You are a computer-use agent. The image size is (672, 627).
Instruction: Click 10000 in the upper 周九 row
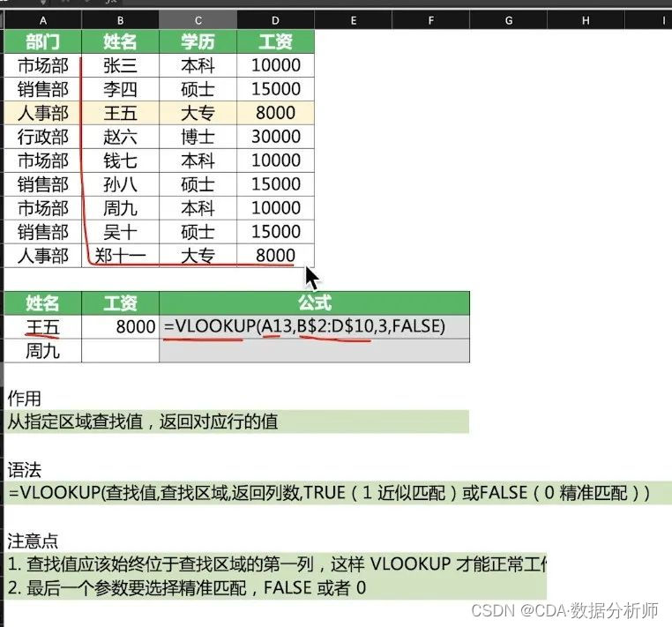point(275,208)
